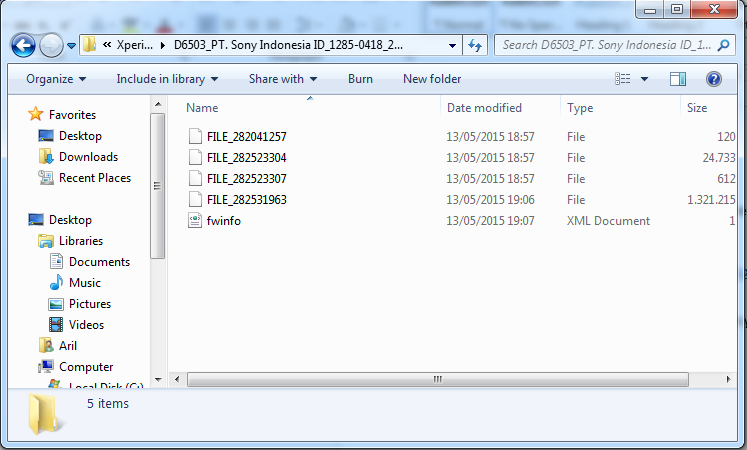Click the Videos filmstrip icon

tap(56, 324)
